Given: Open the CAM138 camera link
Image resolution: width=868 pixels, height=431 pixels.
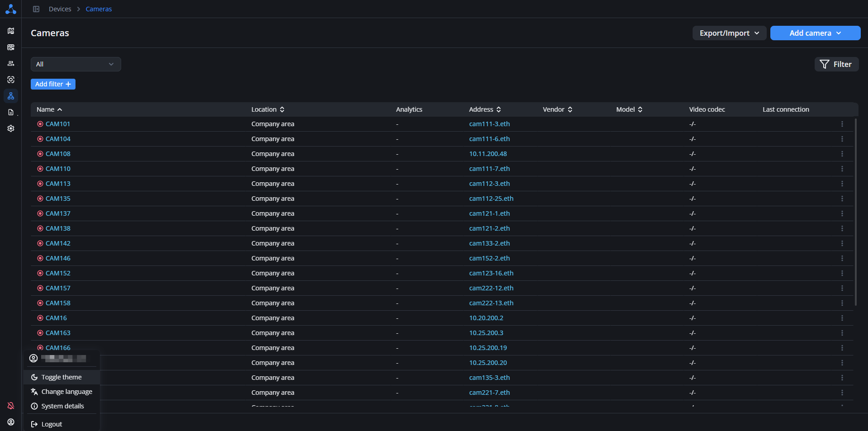Looking at the screenshot, I should [x=58, y=228].
